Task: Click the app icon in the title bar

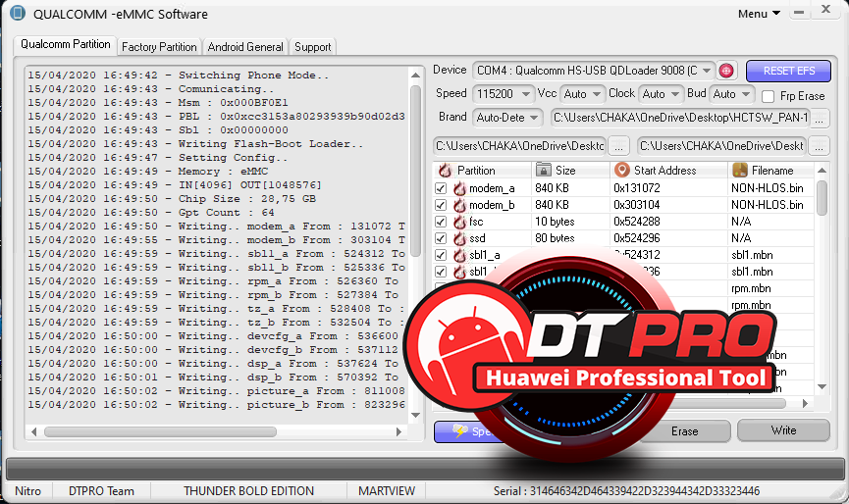Action: [x=18, y=13]
